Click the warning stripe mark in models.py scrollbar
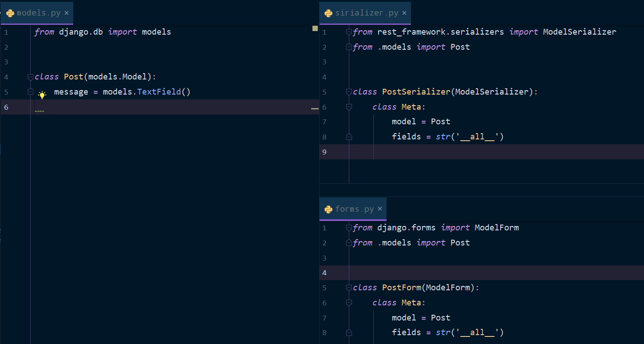644x344 pixels. pos(315,108)
